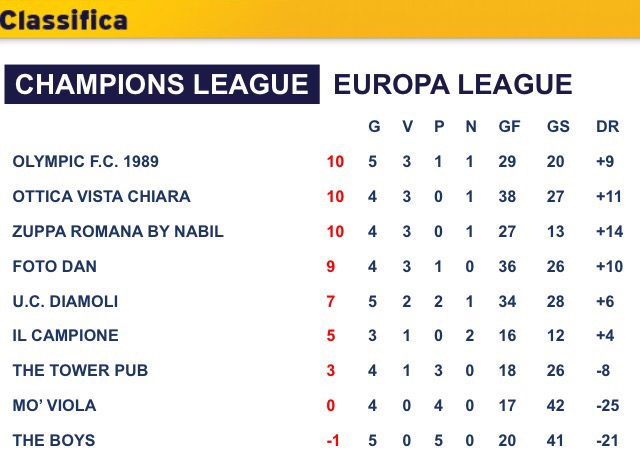Click the Il Campione team name
The height and width of the screenshot is (461, 640).
[x=65, y=336]
